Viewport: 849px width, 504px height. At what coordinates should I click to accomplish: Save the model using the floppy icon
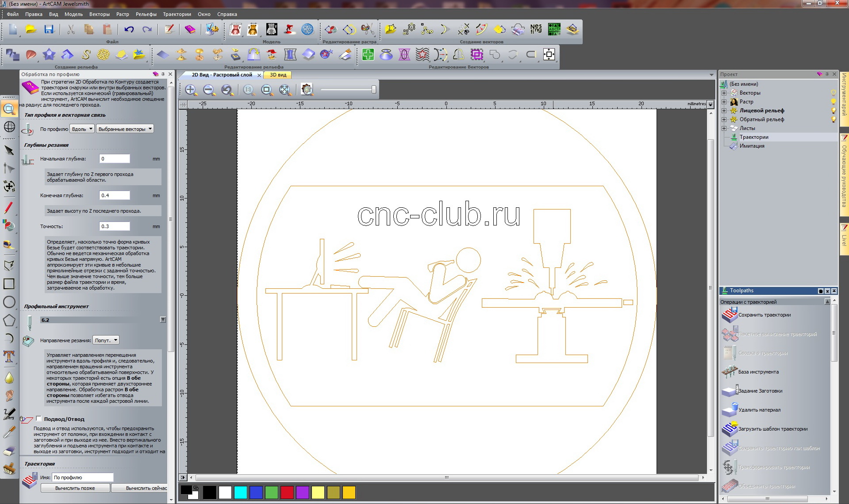(49, 30)
